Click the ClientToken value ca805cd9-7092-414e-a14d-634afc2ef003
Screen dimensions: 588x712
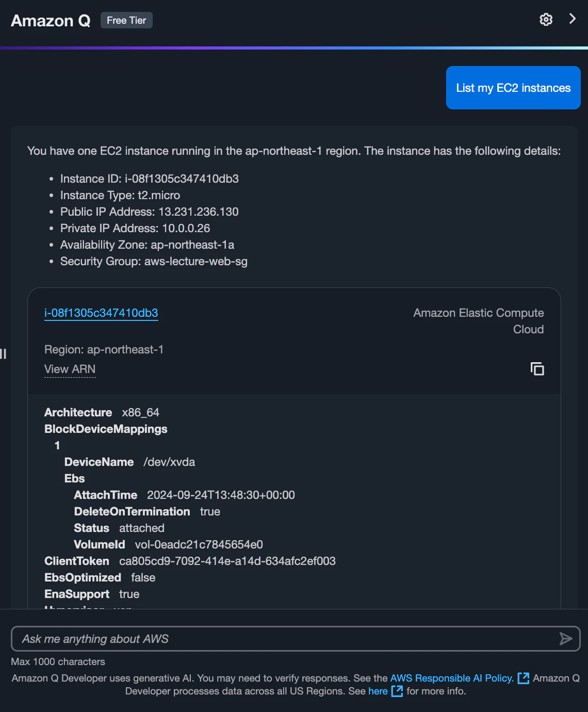[x=227, y=561]
